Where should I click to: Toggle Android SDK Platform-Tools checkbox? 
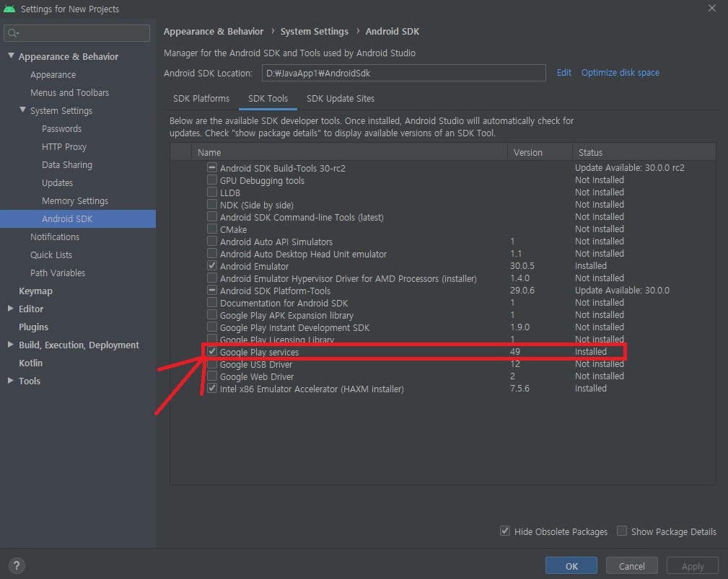click(211, 291)
